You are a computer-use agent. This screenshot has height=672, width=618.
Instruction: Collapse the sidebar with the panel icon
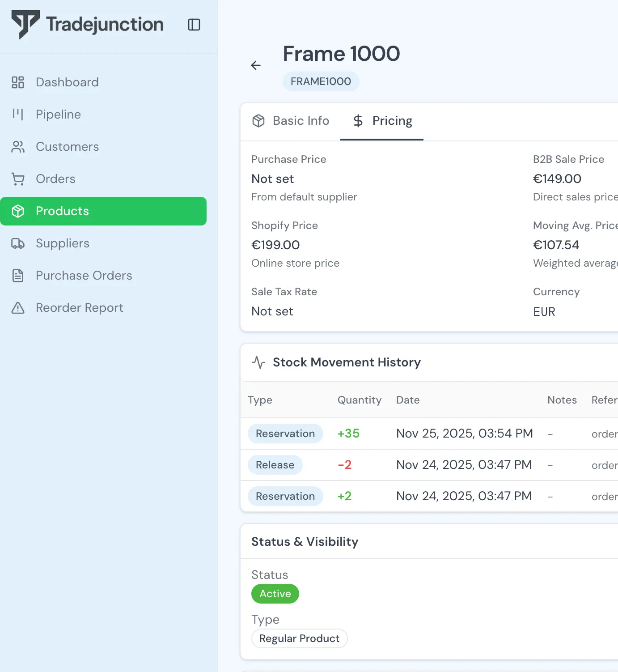click(x=194, y=25)
